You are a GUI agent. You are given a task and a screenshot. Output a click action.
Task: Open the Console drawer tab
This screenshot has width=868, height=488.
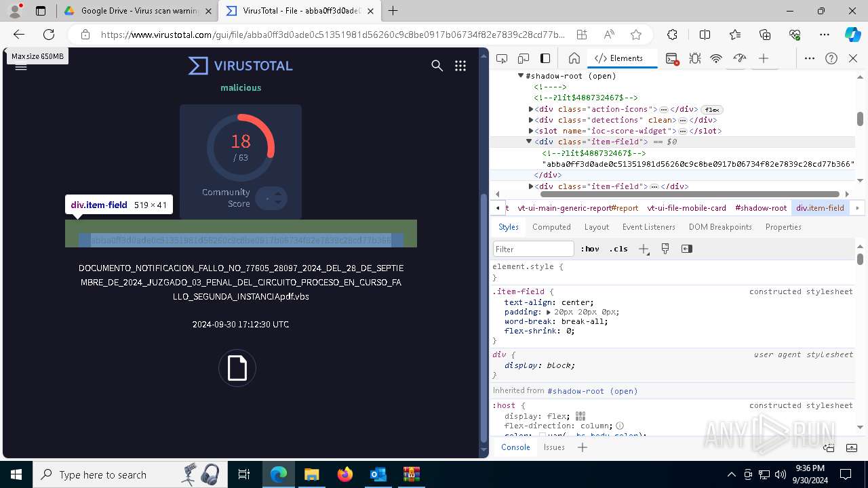[x=515, y=447]
